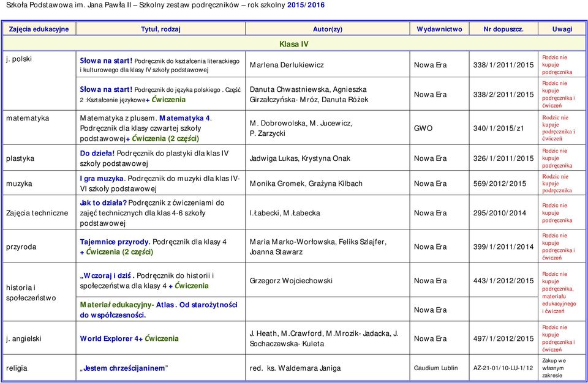Select "Materiał edukacyjny- Atlas" title text
The height and width of the screenshot is (383, 588).
coord(127,305)
